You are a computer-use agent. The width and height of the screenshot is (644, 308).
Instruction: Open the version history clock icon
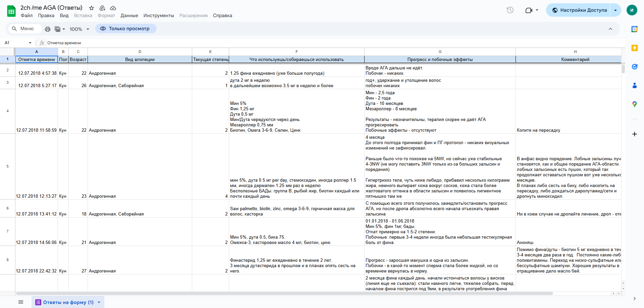tap(510, 10)
